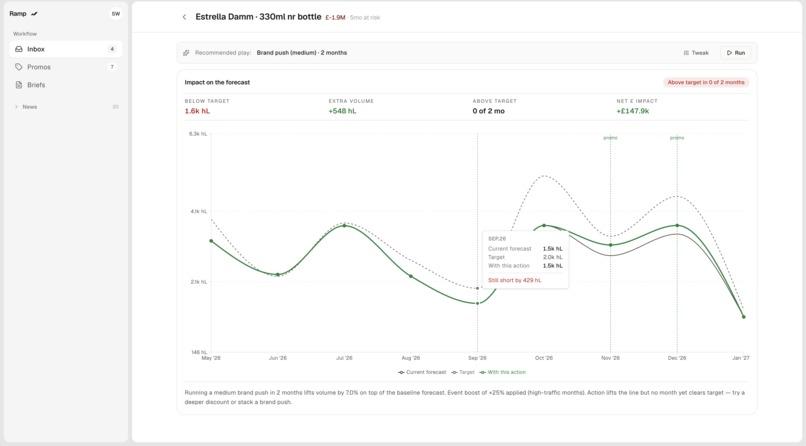The image size is (806, 446).
Task: Click the Oct '26 data point on chart
Action: 544,225
